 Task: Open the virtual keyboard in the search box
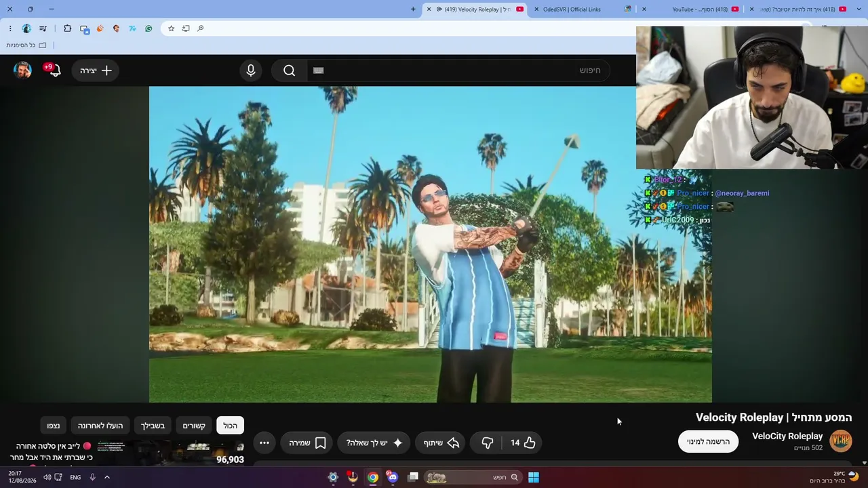(319, 70)
